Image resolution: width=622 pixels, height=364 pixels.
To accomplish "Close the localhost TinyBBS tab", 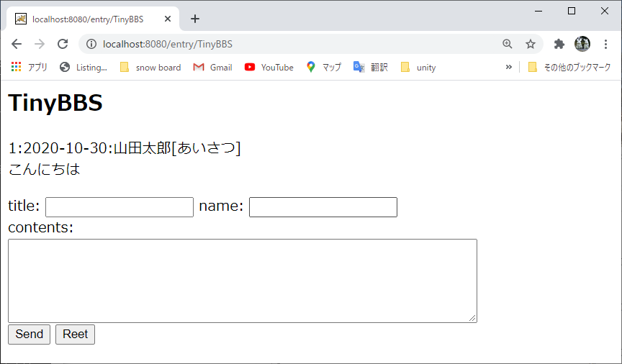I will tap(167, 19).
